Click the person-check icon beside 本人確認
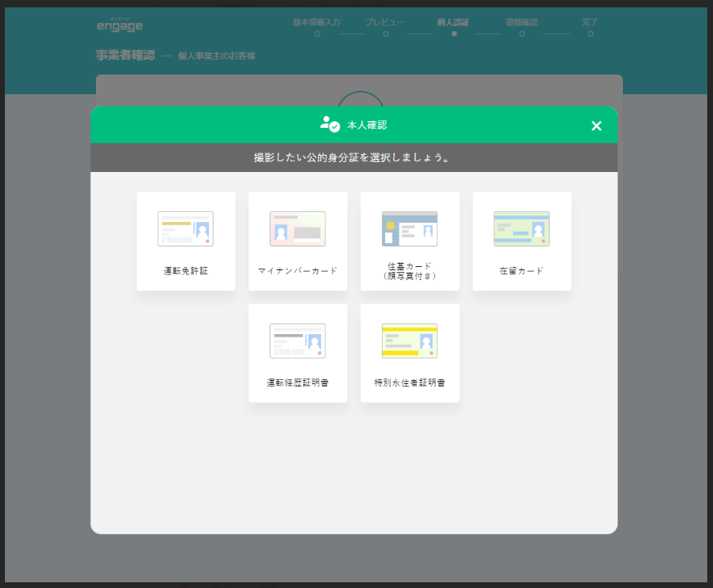This screenshot has width=713, height=588. (x=329, y=124)
